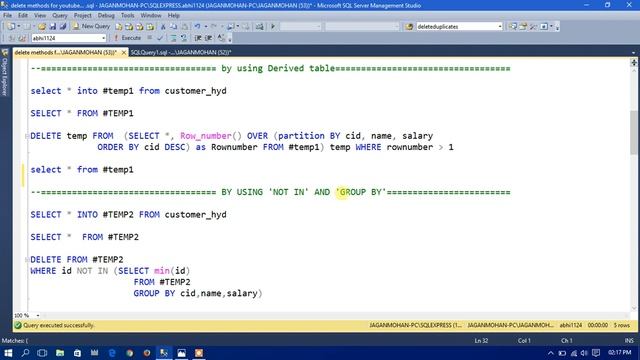Click the pink 'Row_number' function text

pos(206,136)
